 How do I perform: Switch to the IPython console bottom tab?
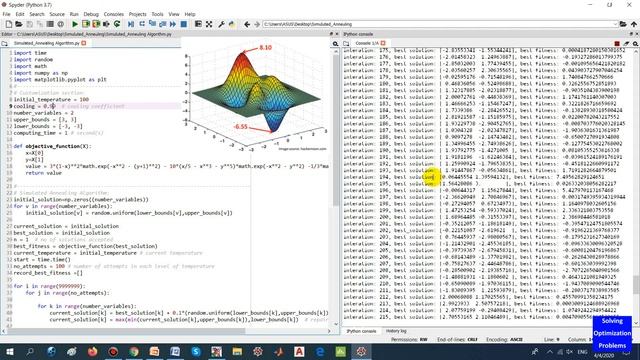361,331
